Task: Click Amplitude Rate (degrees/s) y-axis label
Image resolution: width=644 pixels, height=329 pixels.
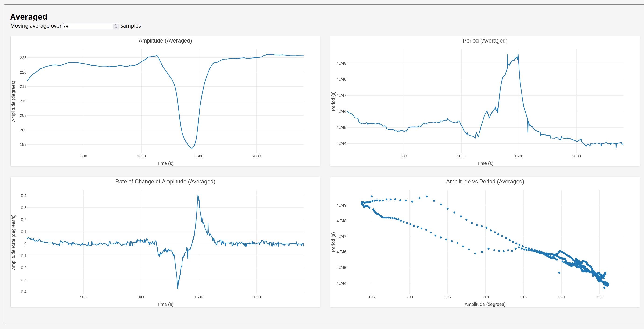Action: click(x=14, y=242)
